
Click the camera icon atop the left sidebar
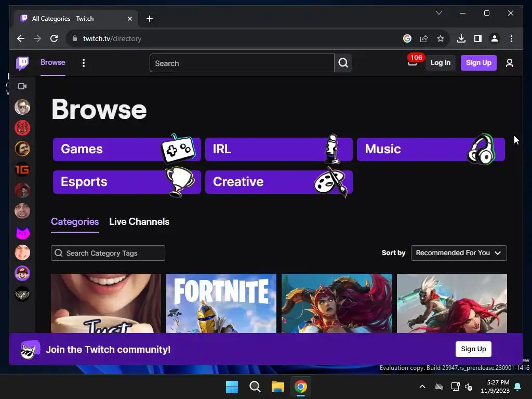pos(22,86)
